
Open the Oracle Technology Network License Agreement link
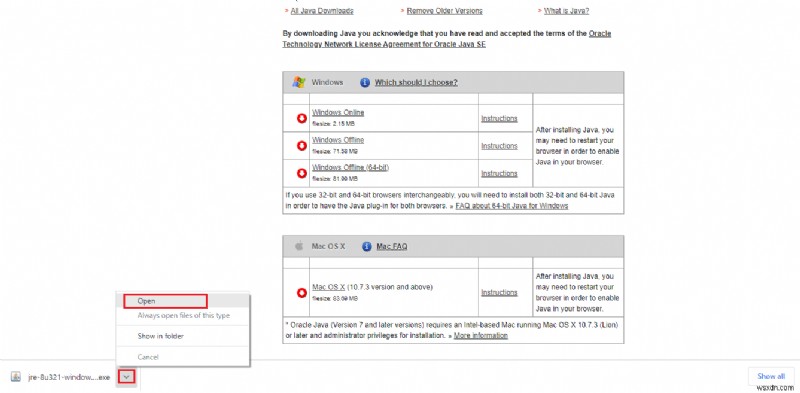[384, 44]
